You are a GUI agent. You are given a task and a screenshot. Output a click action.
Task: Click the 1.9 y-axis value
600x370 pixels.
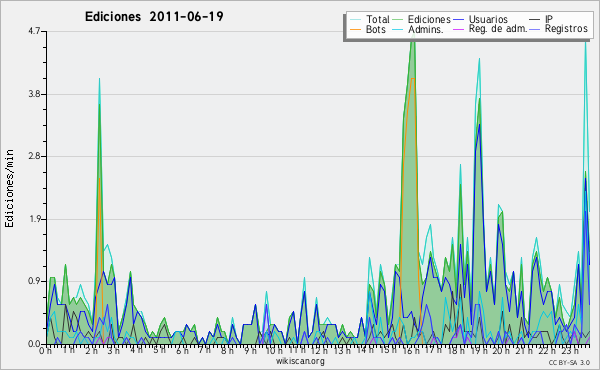click(34, 219)
